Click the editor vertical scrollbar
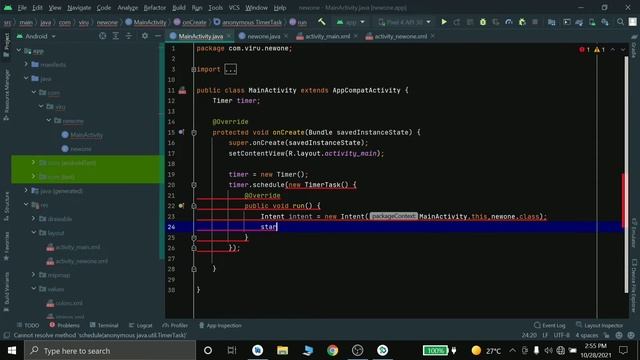Image resolution: width=640 pixels, height=360 pixels. pos(626,175)
